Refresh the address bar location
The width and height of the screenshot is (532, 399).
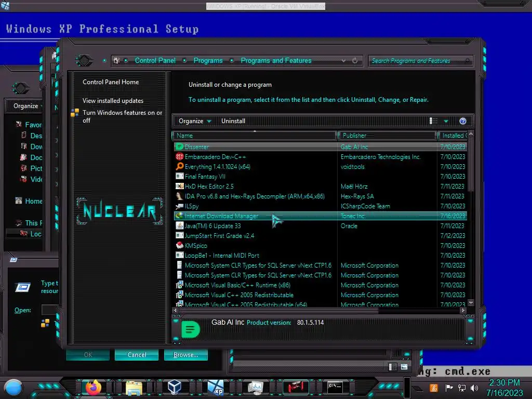[355, 61]
